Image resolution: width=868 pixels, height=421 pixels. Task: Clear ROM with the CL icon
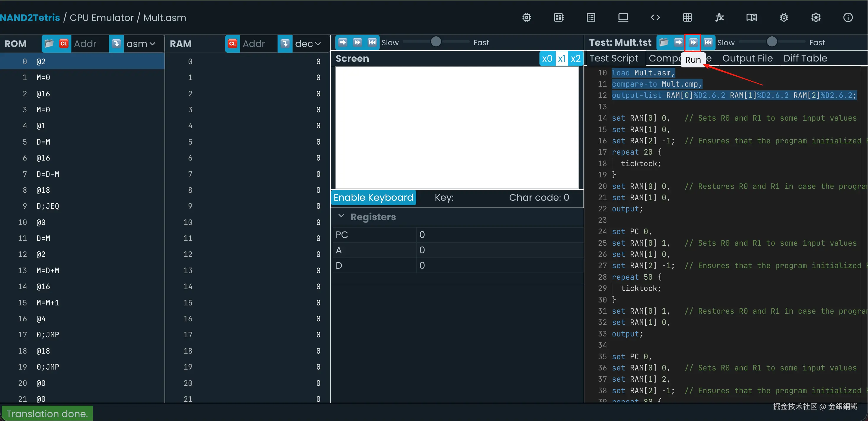click(x=64, y=43)
